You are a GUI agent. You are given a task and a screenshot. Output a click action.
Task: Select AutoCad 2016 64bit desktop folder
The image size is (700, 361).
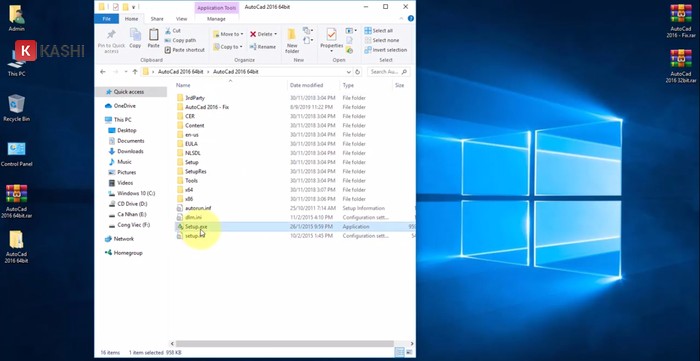(17, 247)
